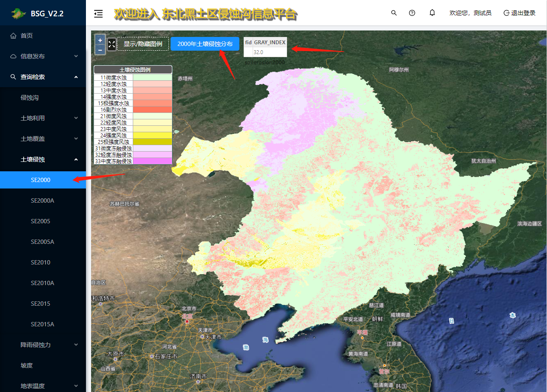Click the 苏赫巴托尔省 map label
547x392 pixels.
(125, 204)
